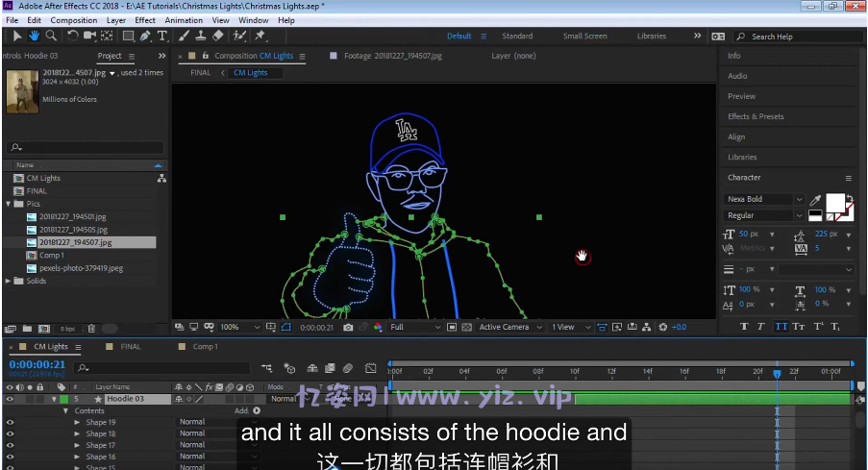Screen dimensions: 868x470
Task: Open the Active Camera dropdown
Action: tap(510, 327)
